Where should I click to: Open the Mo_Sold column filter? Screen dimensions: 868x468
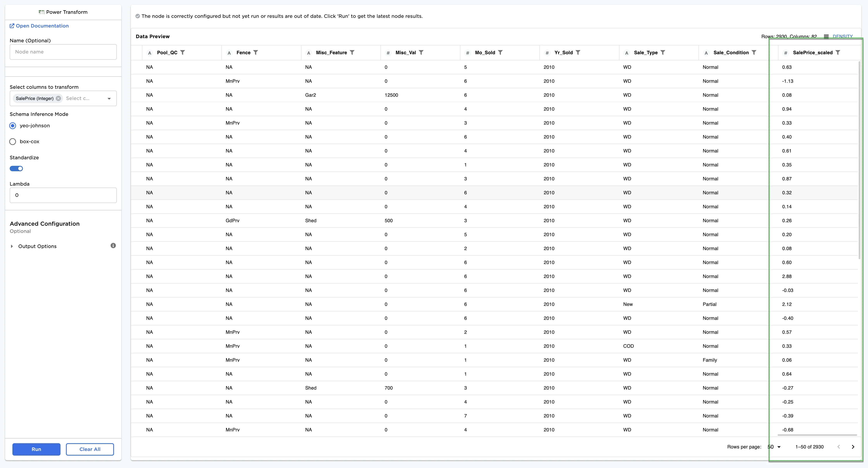[x=500, y=52]
